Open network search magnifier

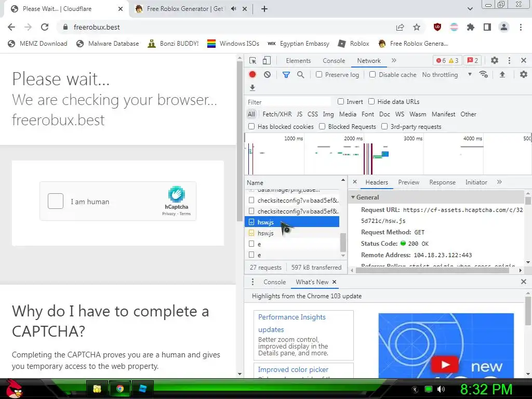click(x=301, y=75)
